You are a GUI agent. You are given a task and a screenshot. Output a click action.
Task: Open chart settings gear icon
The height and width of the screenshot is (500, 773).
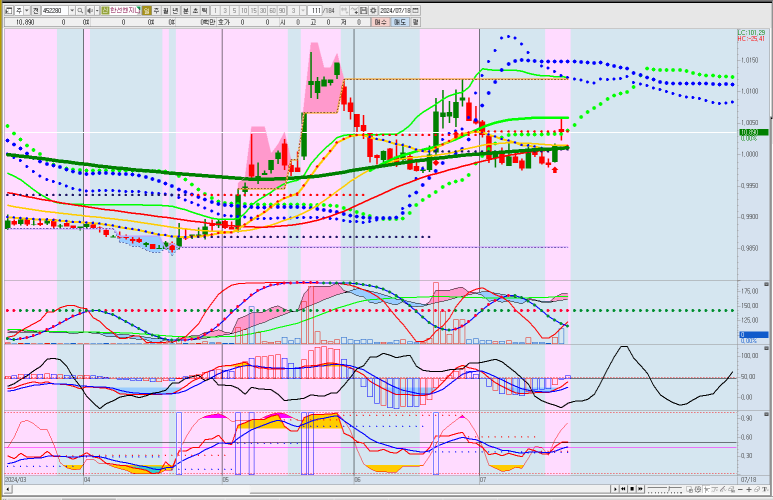click(373, 10)
